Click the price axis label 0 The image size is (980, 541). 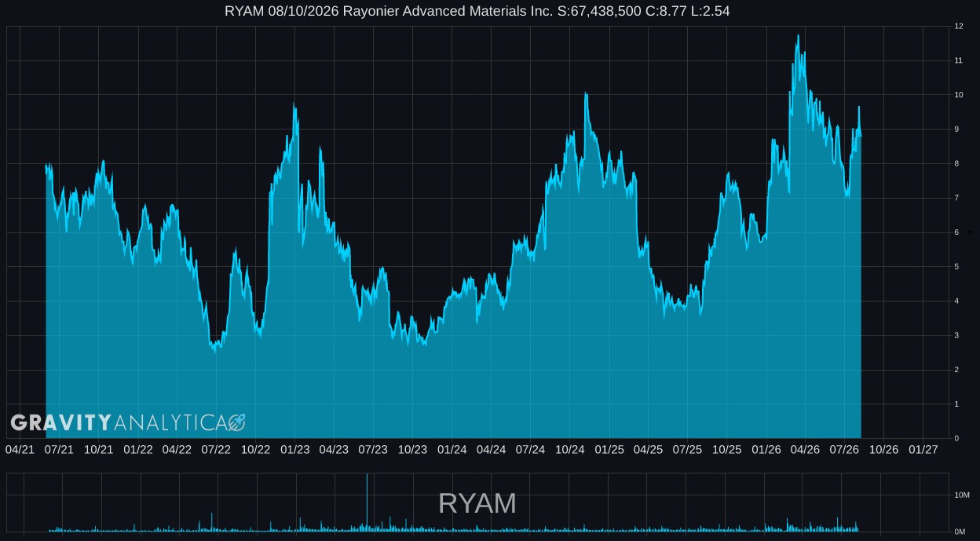[956, 438]
